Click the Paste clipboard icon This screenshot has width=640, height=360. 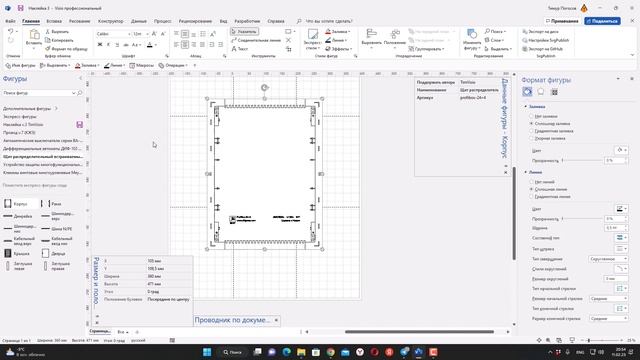(34, 38)
